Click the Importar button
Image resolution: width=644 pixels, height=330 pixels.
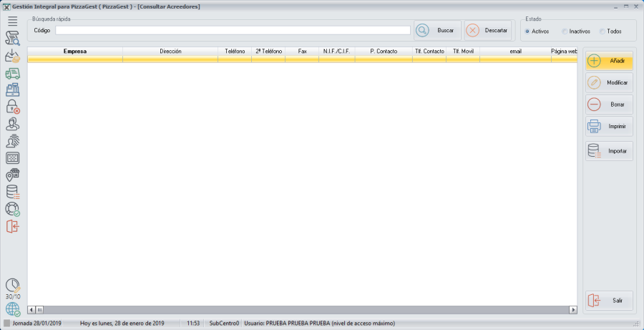pyautogui.click(x=609, y=151)
